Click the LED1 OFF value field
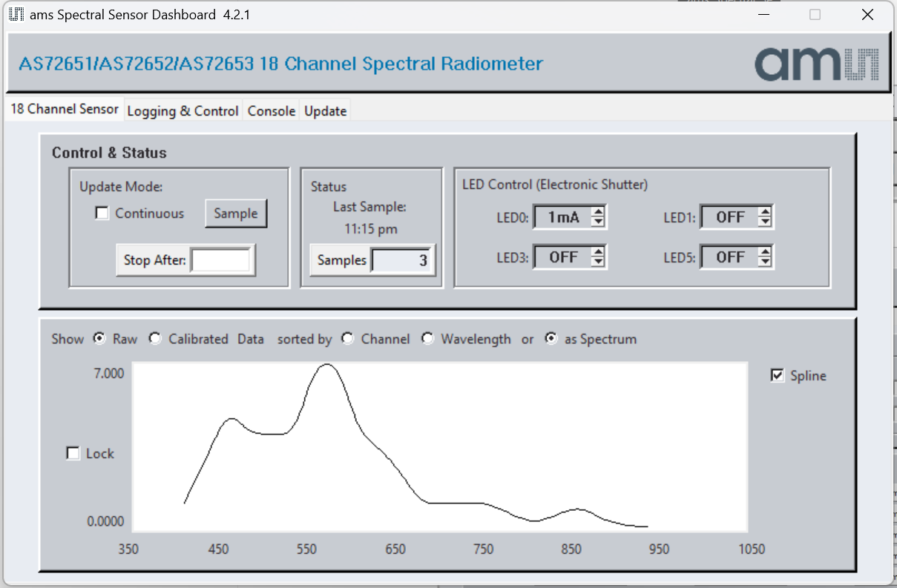Image resolution: width=897 pixels, height=588 pixels. [x=730, y=217]
